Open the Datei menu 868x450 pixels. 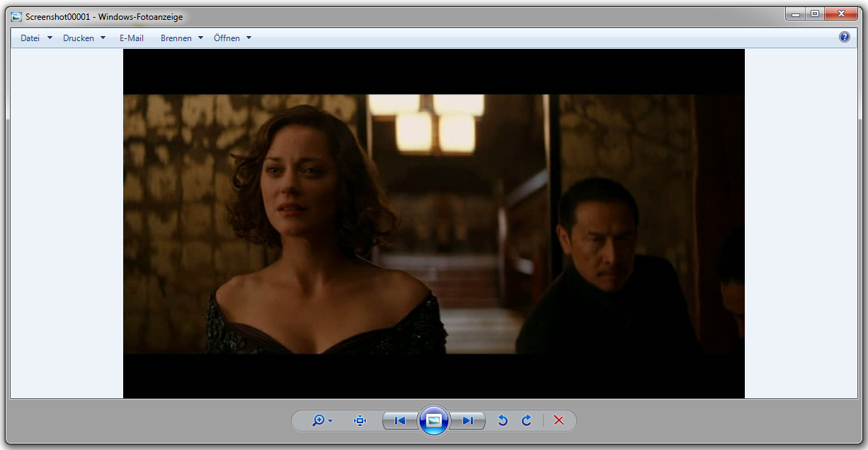(30, 38)
